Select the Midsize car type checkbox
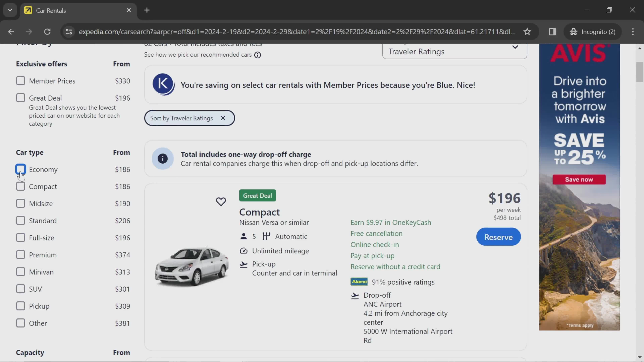 [x=20, y=203]
